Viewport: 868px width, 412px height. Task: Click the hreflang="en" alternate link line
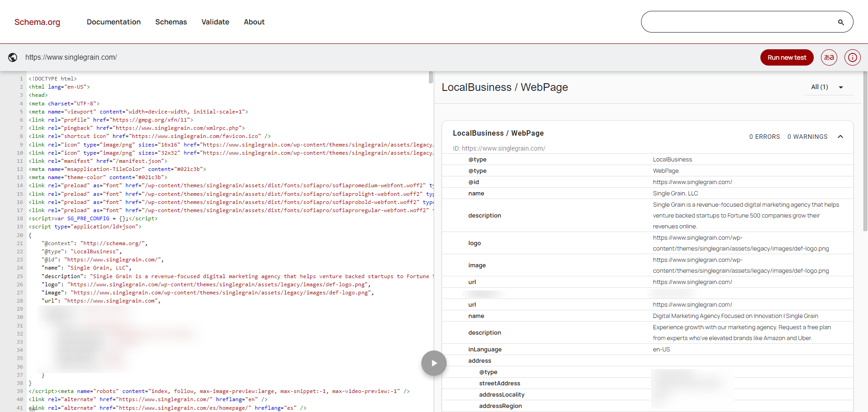(x=148, y=399)
